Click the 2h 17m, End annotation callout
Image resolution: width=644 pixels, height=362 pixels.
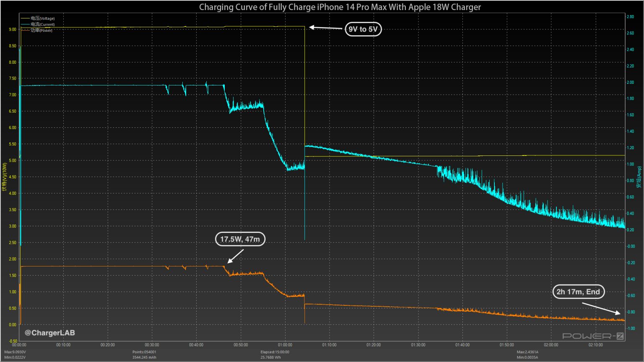tap(579, 292)
